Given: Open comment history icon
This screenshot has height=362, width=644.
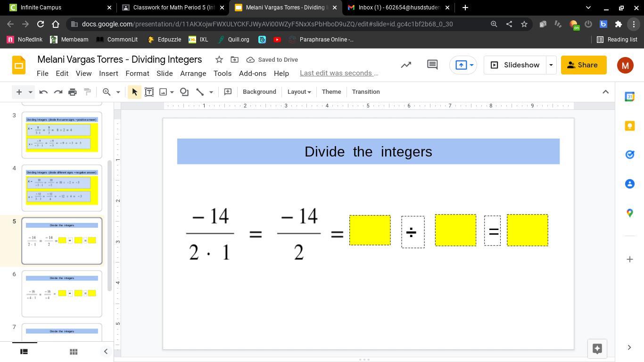Looking at the screenshot, I should [432, 65].
